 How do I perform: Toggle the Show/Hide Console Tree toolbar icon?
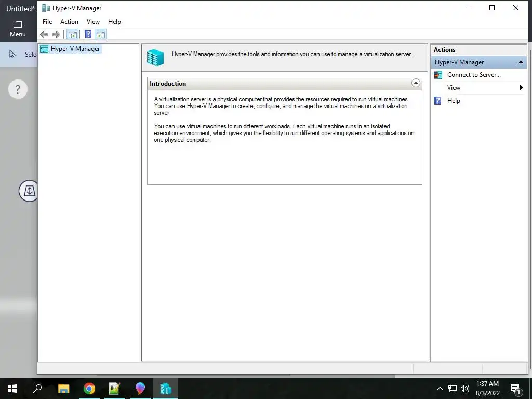(72, 34)
